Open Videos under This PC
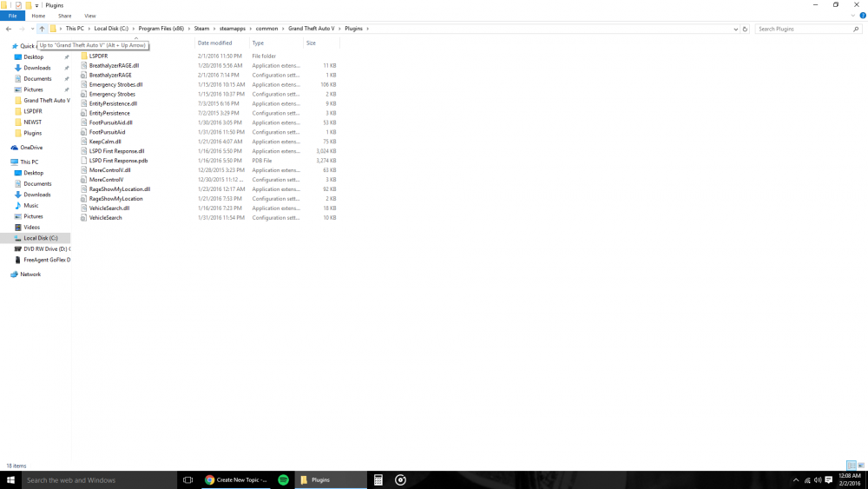 click(31, 227)
